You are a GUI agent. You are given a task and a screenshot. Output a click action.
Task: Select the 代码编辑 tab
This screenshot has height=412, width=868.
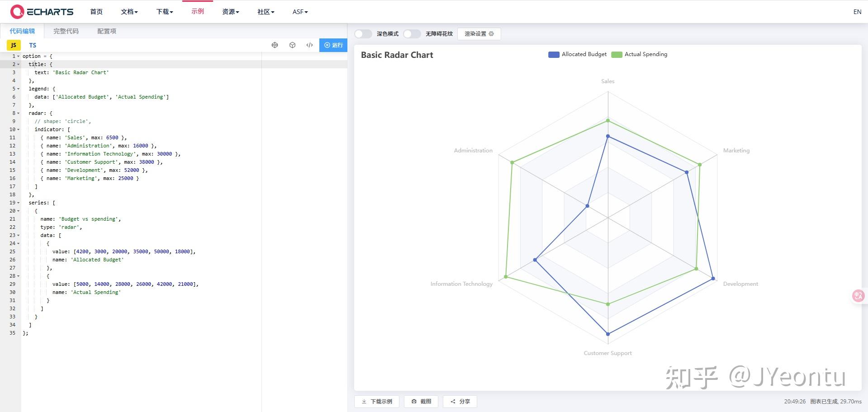[22, 31]
